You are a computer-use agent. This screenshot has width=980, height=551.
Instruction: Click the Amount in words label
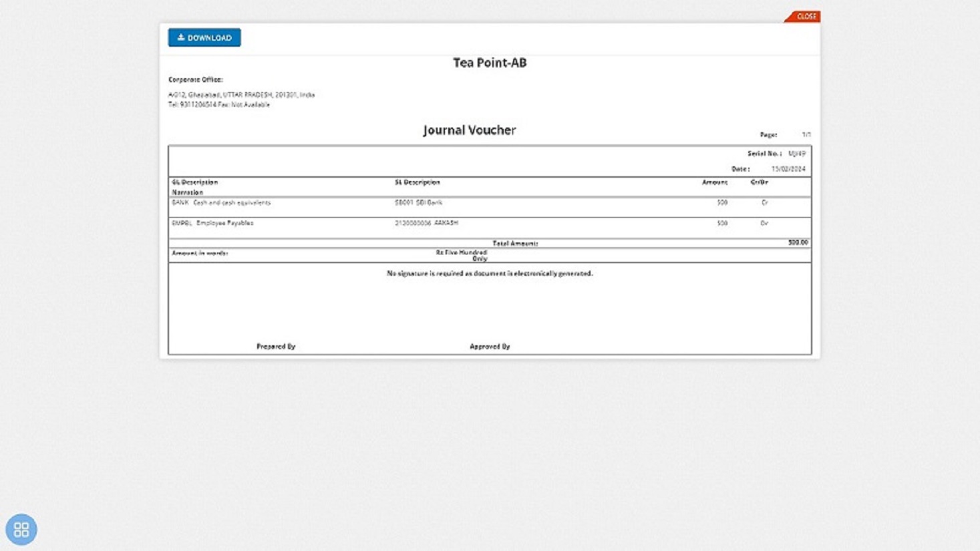(200, 254)
